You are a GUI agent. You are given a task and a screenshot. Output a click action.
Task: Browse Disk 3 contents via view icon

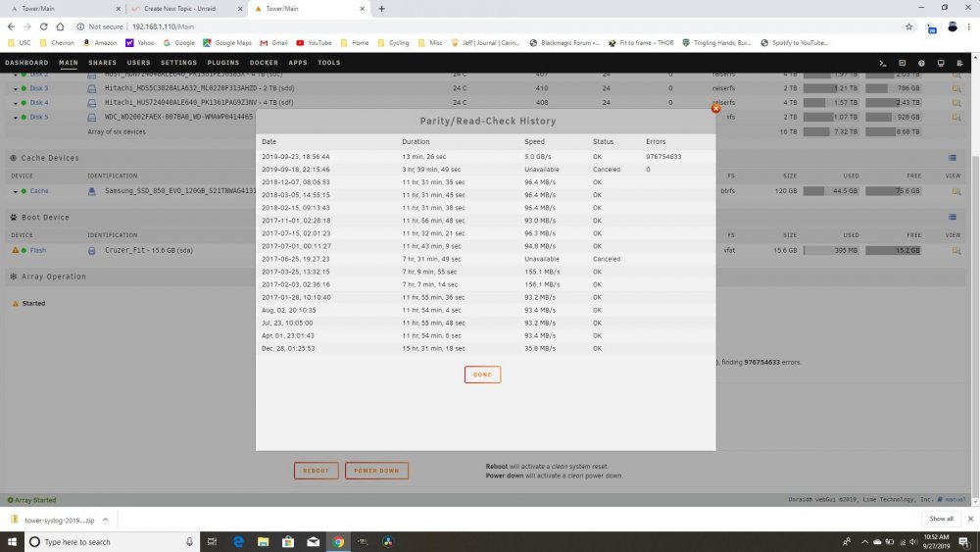956,89
